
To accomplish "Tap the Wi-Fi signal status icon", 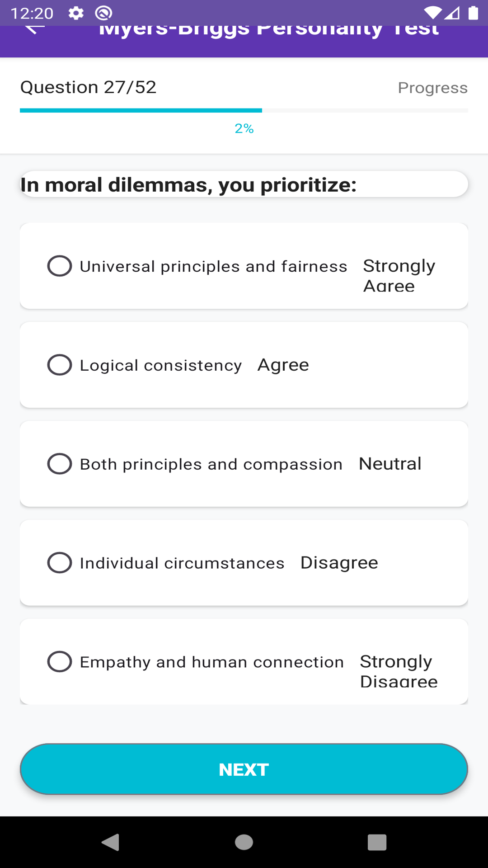I will (432, 13).
